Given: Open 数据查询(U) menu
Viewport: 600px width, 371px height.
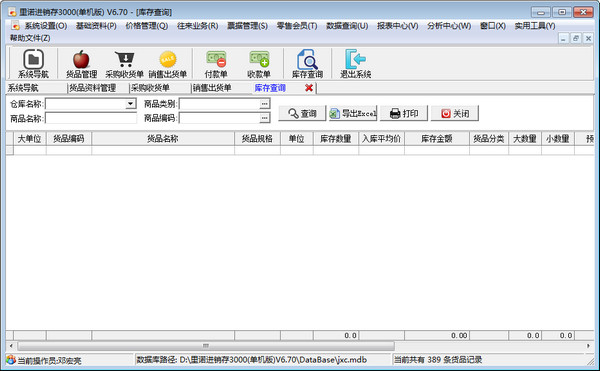Looking at the screenshot, I should pos(347,26).
